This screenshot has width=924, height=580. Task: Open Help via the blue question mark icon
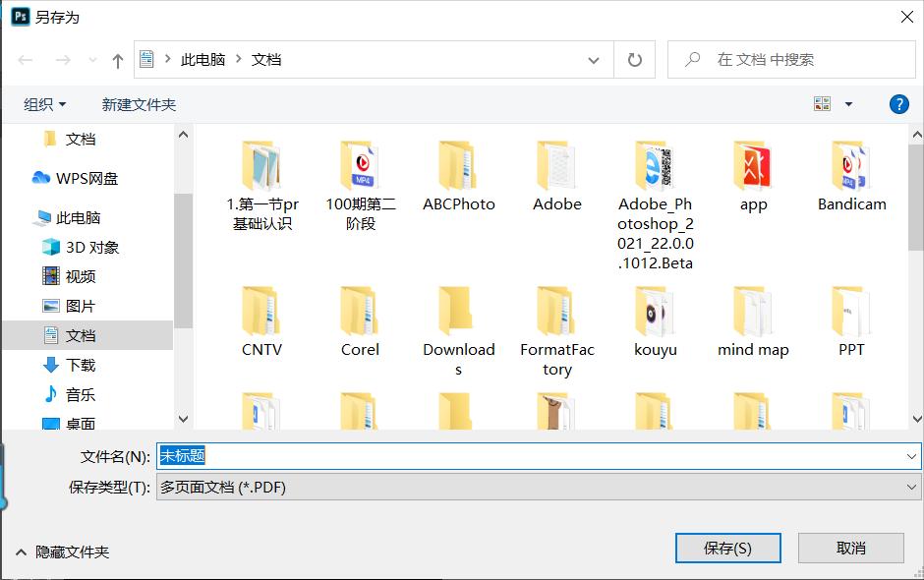pyautogui.click(x=899, y=103)
